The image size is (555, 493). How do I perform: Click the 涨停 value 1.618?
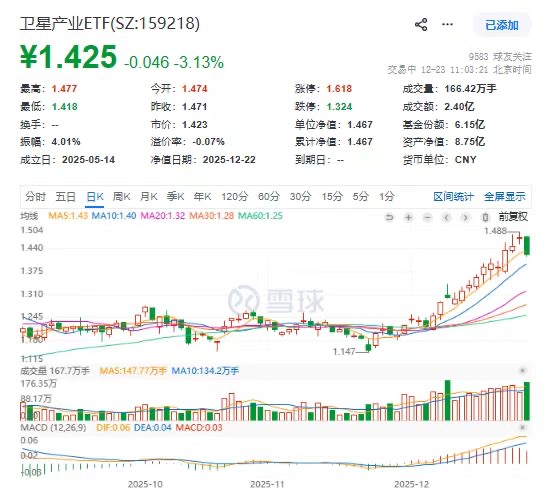(339, 88)
